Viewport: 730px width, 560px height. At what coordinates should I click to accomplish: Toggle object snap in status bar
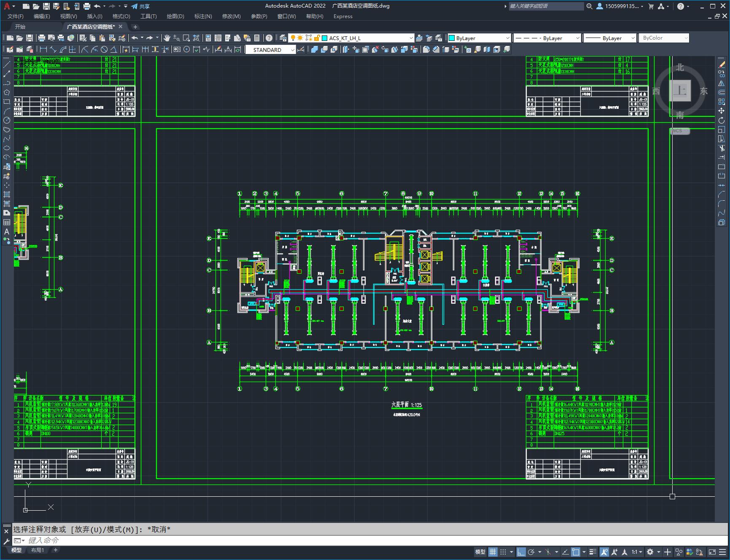pyautogui.click(x=576, y=552)
